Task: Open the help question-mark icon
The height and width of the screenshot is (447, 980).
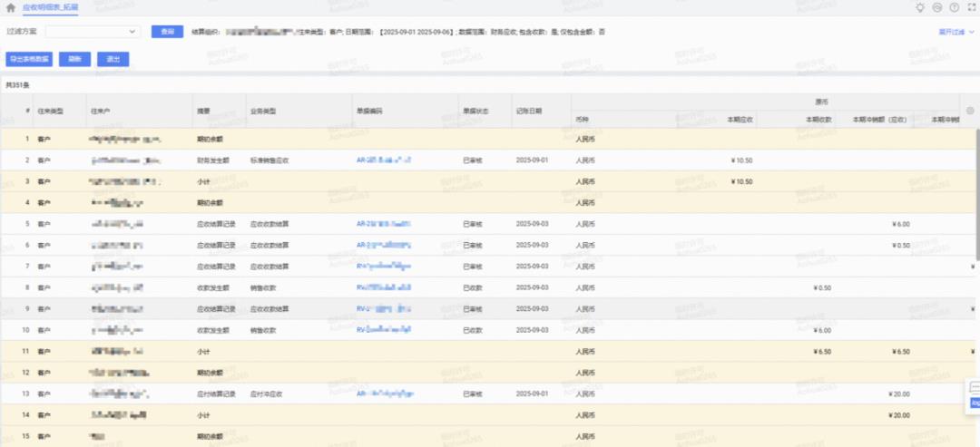Action: (x=955, y=7)
